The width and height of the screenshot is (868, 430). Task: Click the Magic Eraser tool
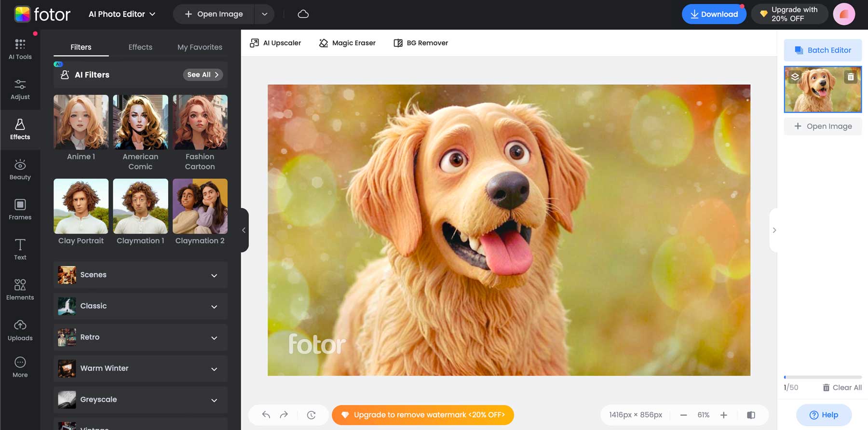pos(347,43)
